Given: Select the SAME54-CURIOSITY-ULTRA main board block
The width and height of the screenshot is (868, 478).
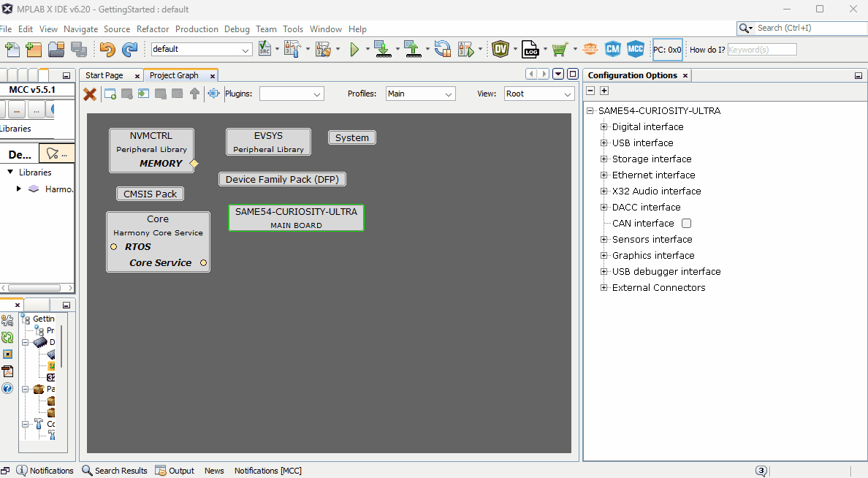Looking at the screenshot, I should (x=296, y=218).
